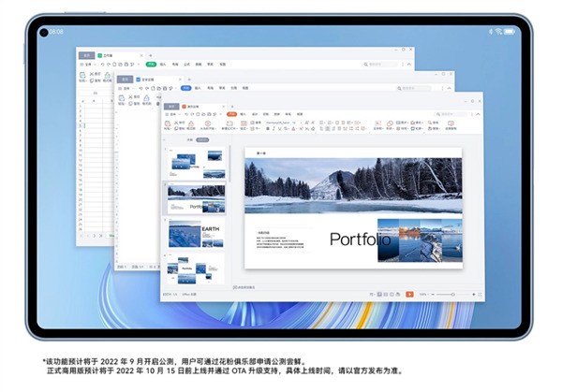Click Undo icon in presentation quick toolbar
This screenshot has height=392, width=562.
186,114
